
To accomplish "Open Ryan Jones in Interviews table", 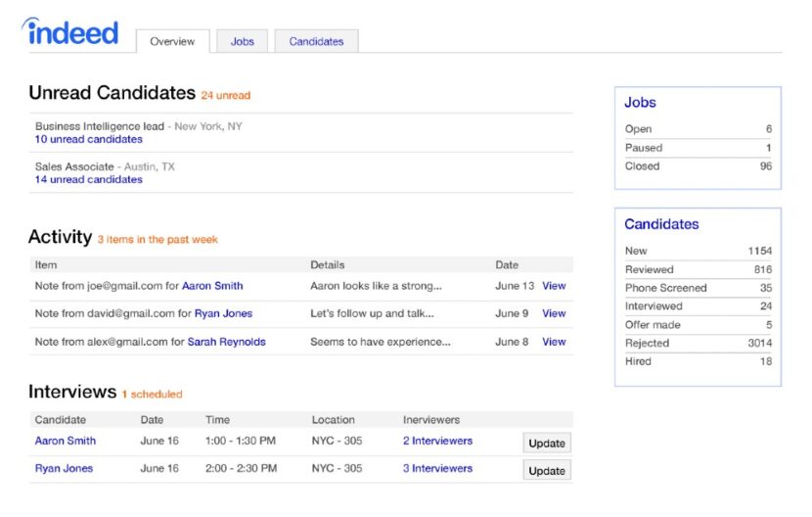I will tap(64, 468).
